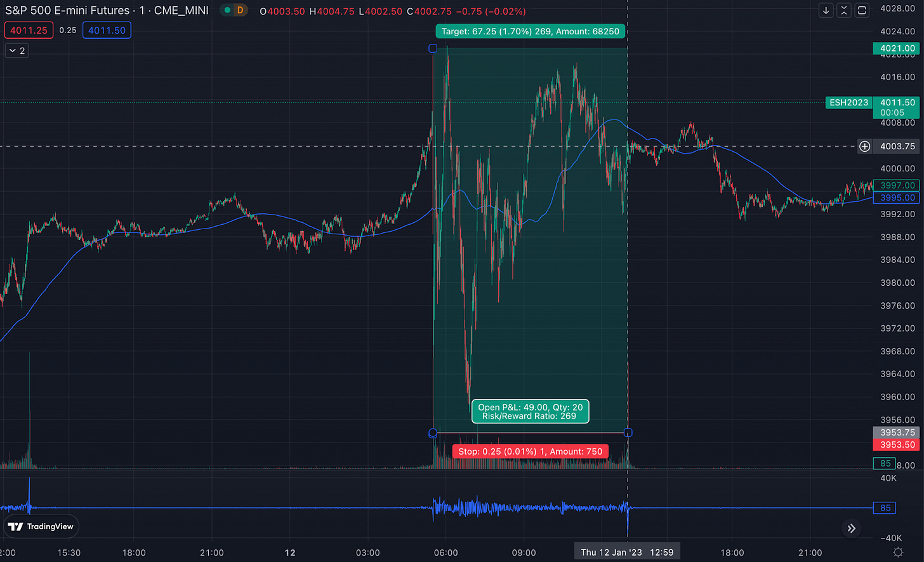The width and height of the screenshot is (924, 562).
Task: Click the 4021.00 target price label
Action: [x=895, y=48]
